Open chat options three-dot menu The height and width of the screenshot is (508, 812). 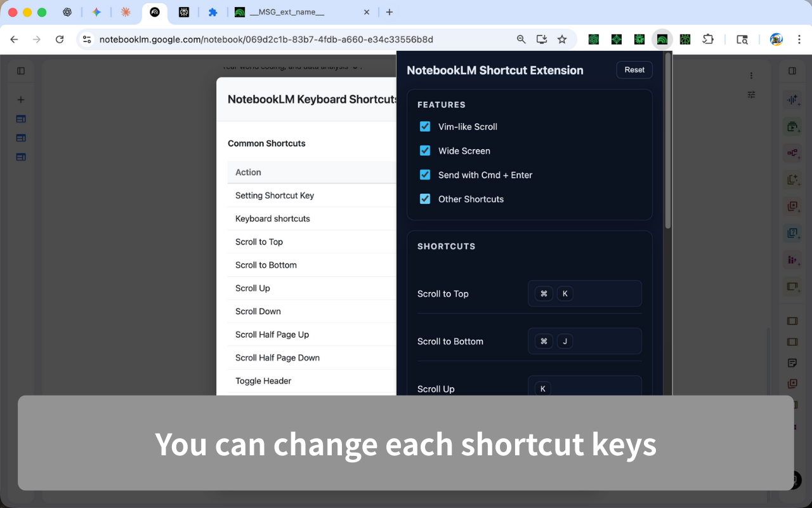click(751, 76)
